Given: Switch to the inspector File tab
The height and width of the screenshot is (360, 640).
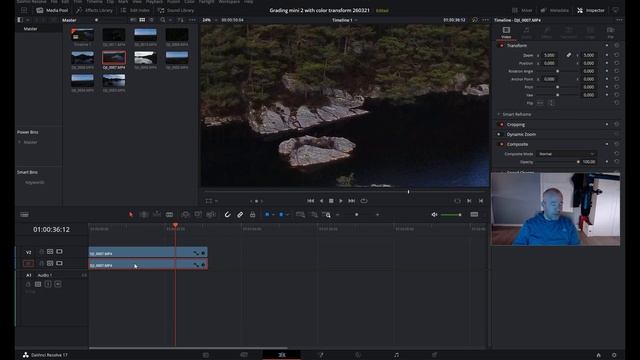Looking at the screenshot, I should coord(610,32).
